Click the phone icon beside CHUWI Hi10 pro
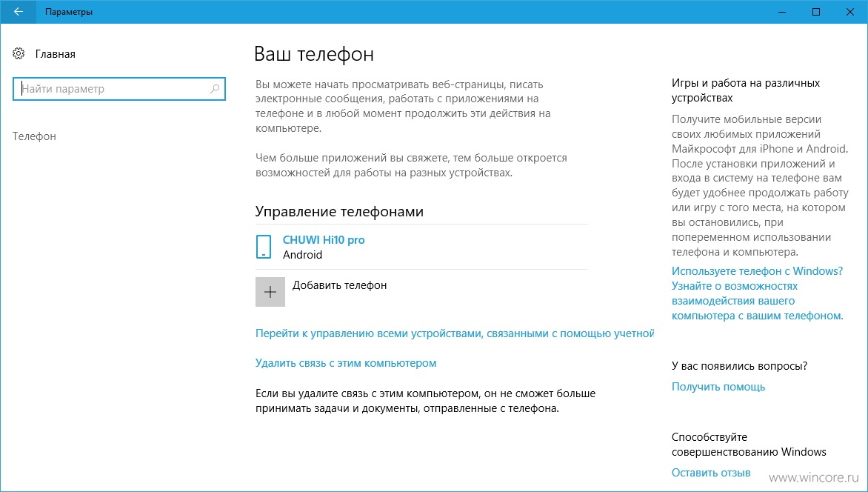The height and width of the screenshot is (492, 868). pos(264,247)
